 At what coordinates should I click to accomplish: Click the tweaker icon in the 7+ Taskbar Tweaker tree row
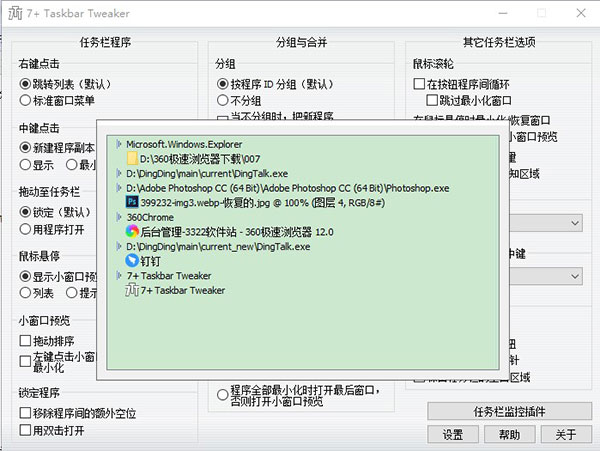click(132, 290)
